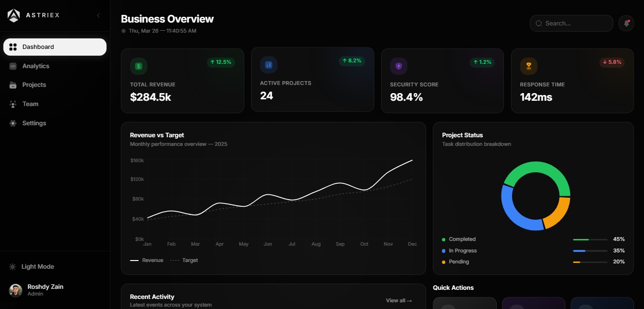Collapse the sidebar with the chevron
This screenshot has width=644, height=309.
pyautogui.click(x=98, y=15)
